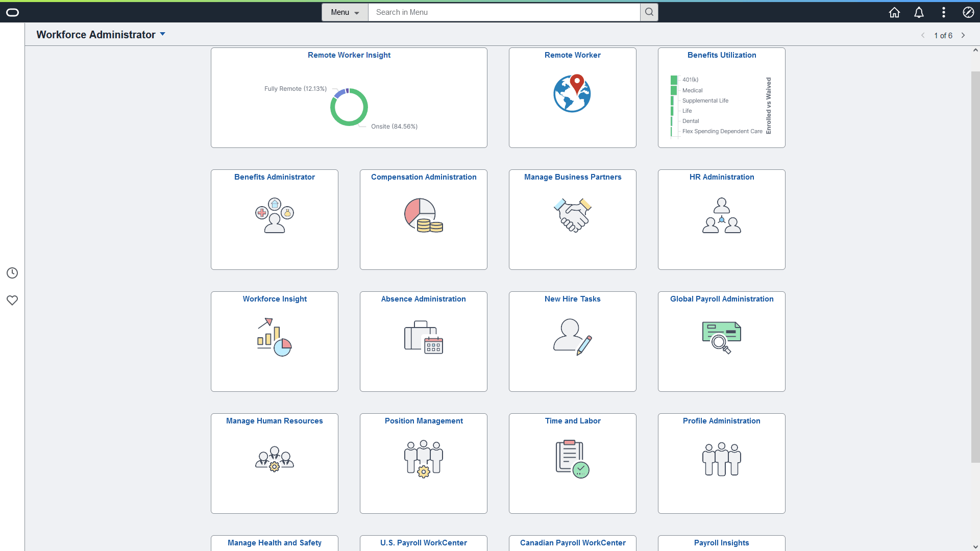Open the NavBar compass icon
Viewport: 980px width, 551px height.
coord(968,12)
